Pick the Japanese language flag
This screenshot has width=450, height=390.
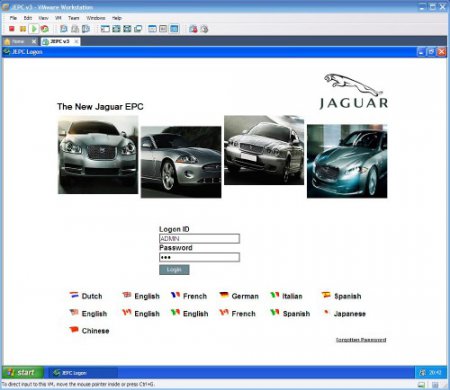tap(326, 313)
